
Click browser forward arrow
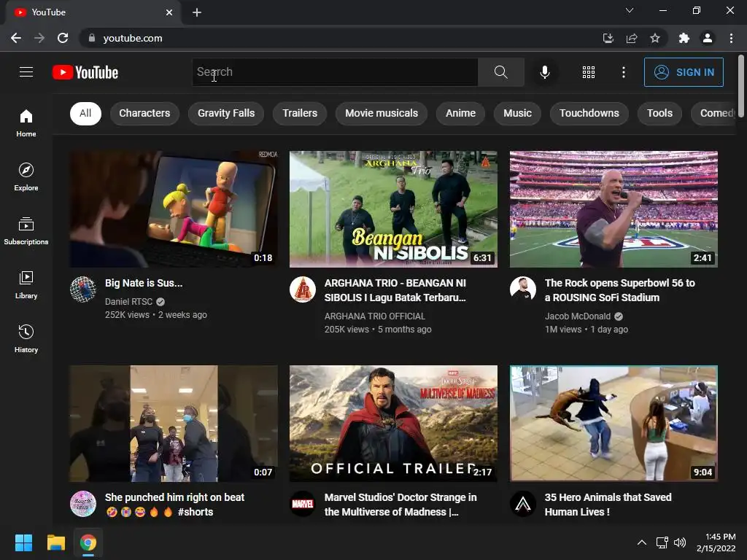(39, 38)
